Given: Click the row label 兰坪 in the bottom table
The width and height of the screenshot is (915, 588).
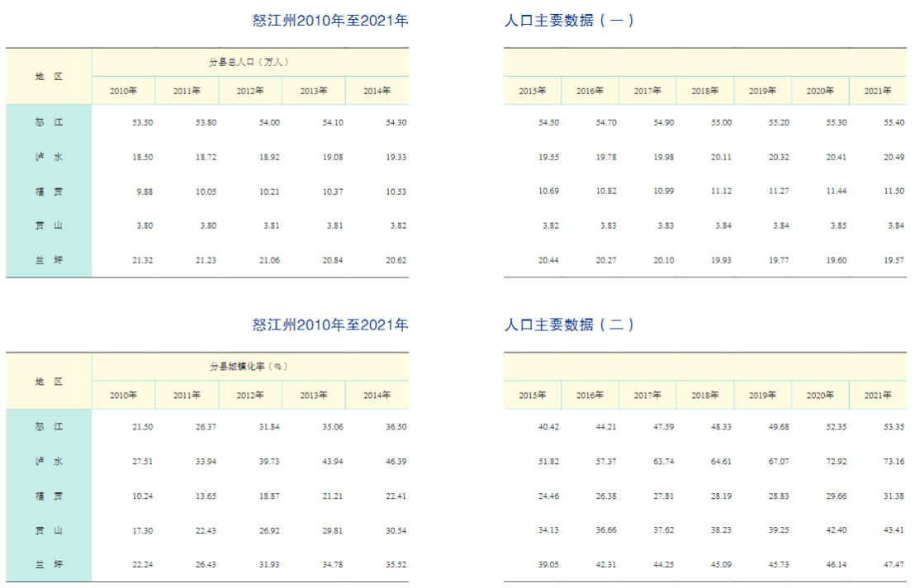Looking at the screenshot, I should click(x=49, y=564).
